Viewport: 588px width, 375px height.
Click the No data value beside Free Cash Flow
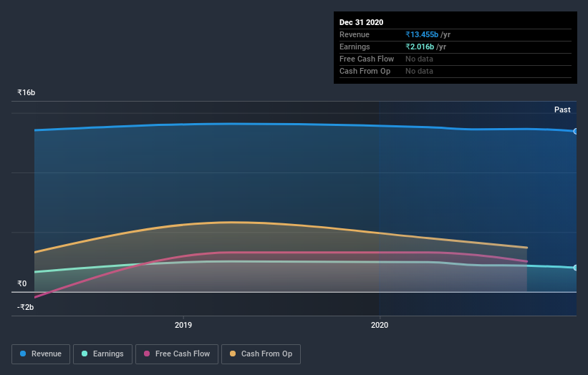click(419, 59)
